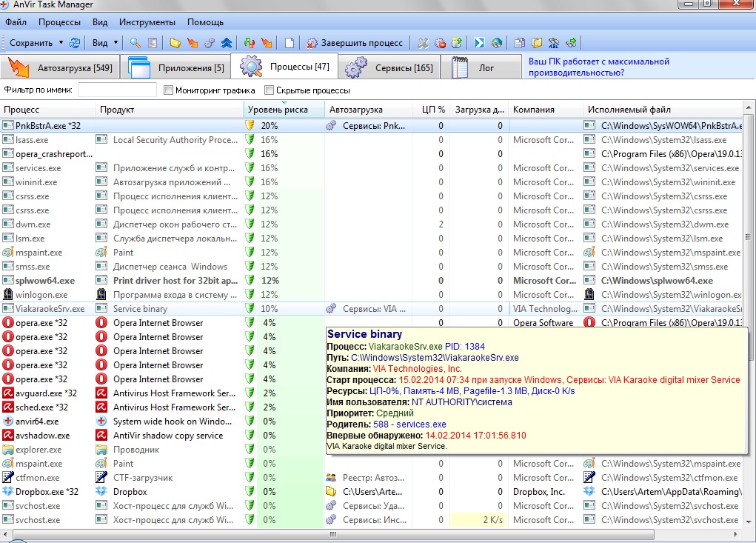Screen dimensions: 756x543
Task: Click the green arrow icon at toolbar end
Action: [x=571, y=43]
